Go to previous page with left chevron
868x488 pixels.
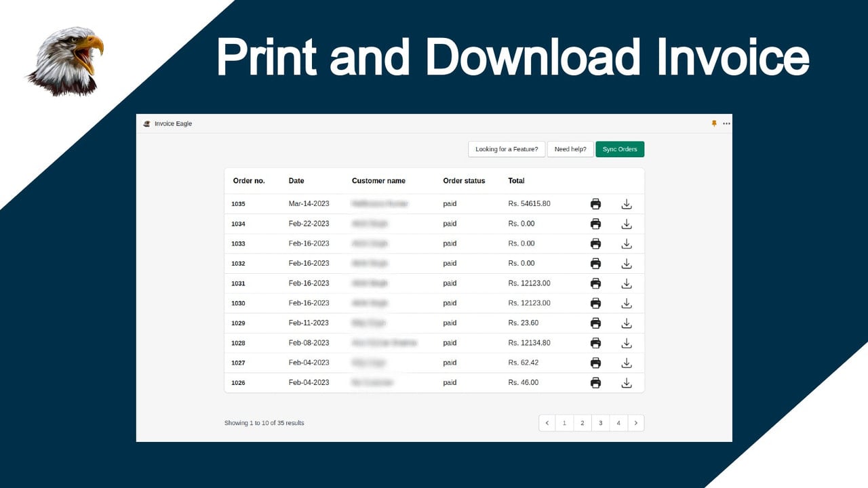(x=547, y=423)
